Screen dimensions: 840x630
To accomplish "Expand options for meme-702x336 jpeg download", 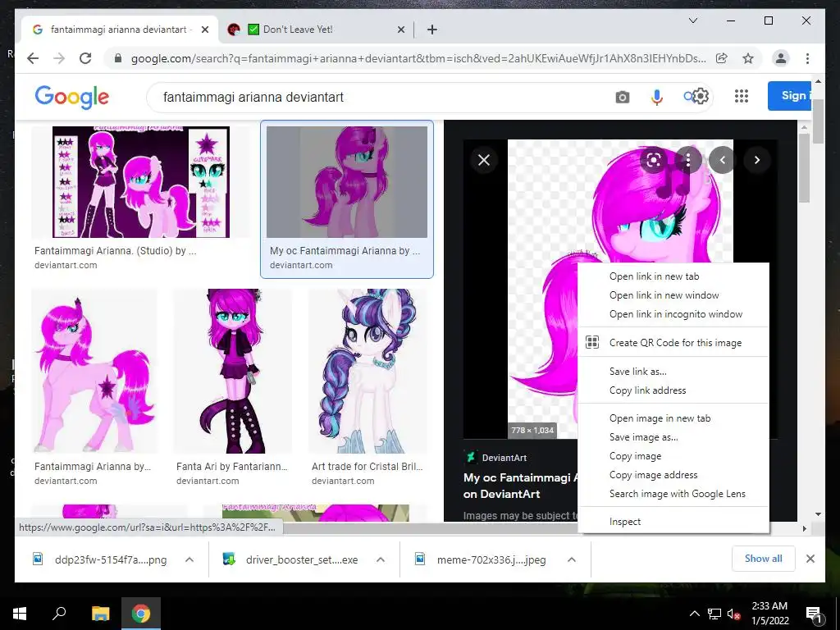I will 572,559.
